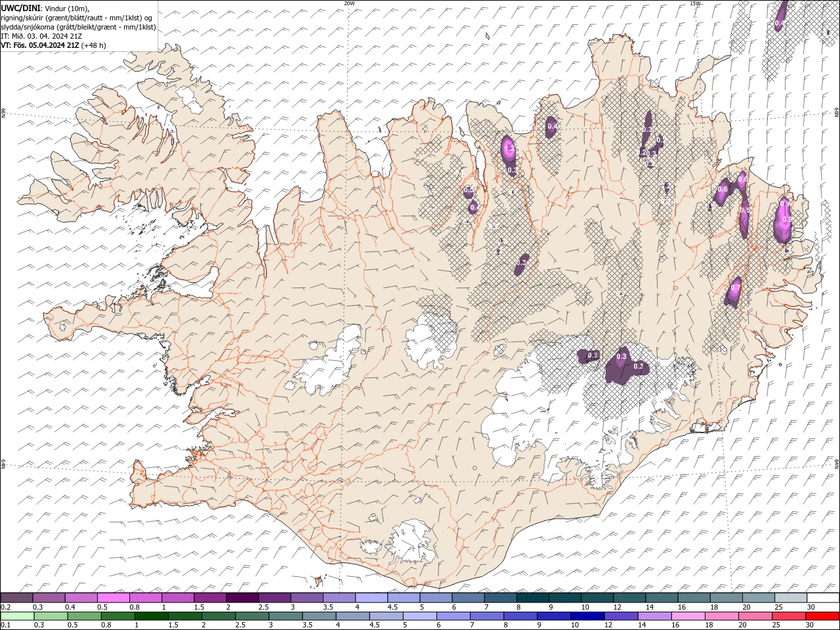Click the 'slydda/snjókoma' legend description line
The width and height of the screenshot is (840, 630).
[x=79, y=27]
